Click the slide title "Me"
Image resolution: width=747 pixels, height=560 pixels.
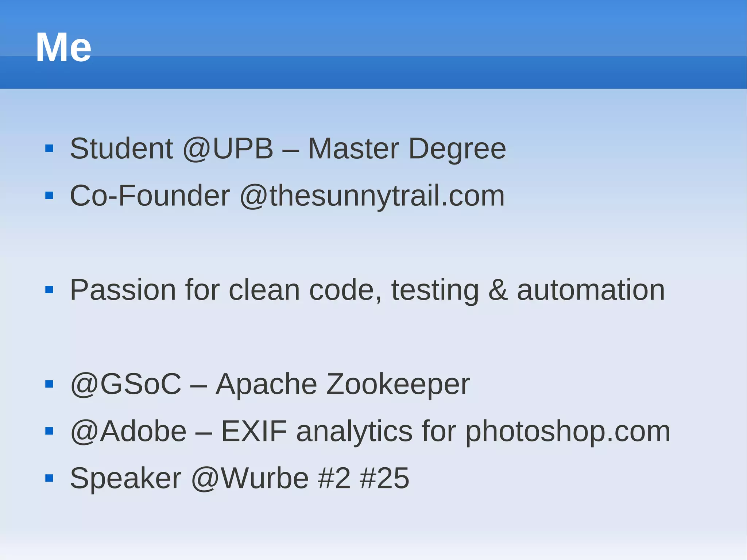coord(63,47)
